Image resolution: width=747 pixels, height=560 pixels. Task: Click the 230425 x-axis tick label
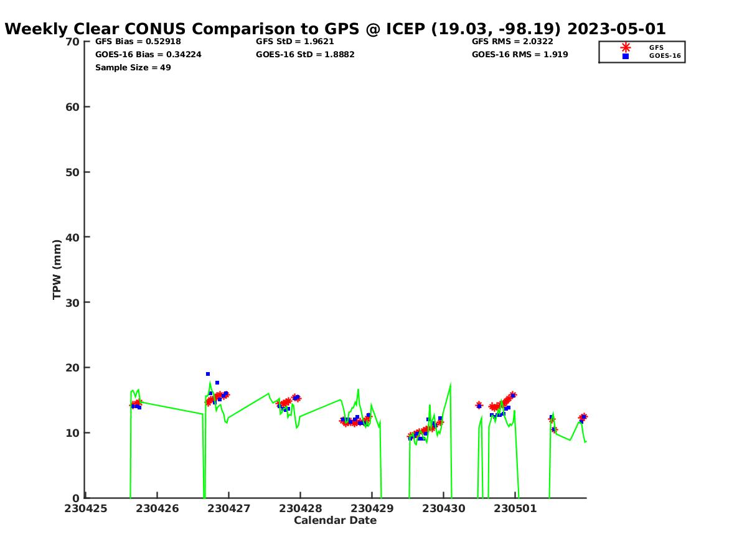pos(86,508)
